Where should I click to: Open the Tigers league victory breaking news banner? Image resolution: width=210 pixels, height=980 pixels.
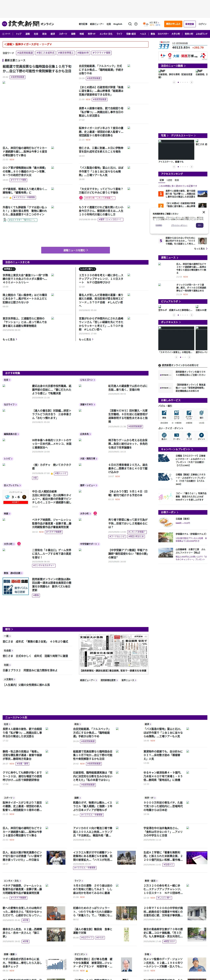pyautogui.click(x=75, y=45)
